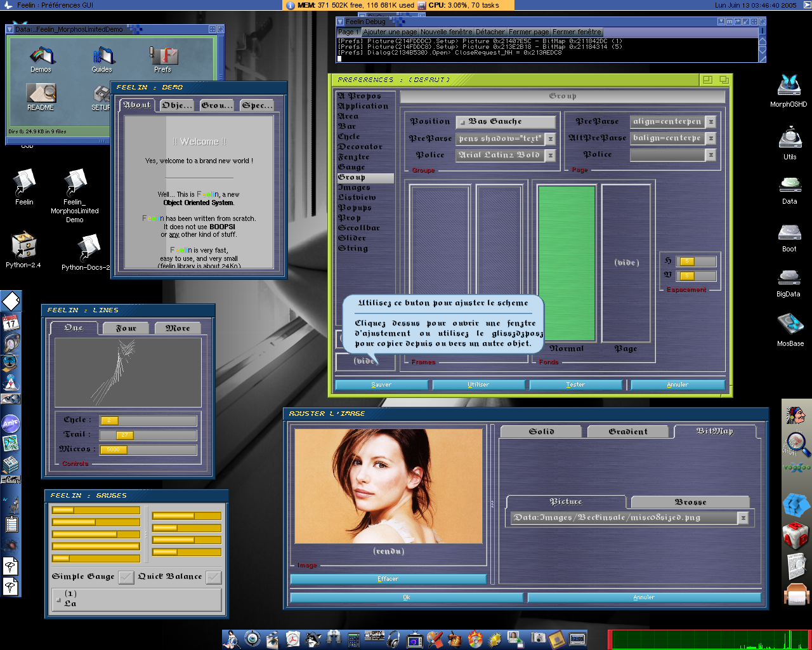Launch the Voodoo icon in right dock
The image size is (812, 650).
pos(797,468)
